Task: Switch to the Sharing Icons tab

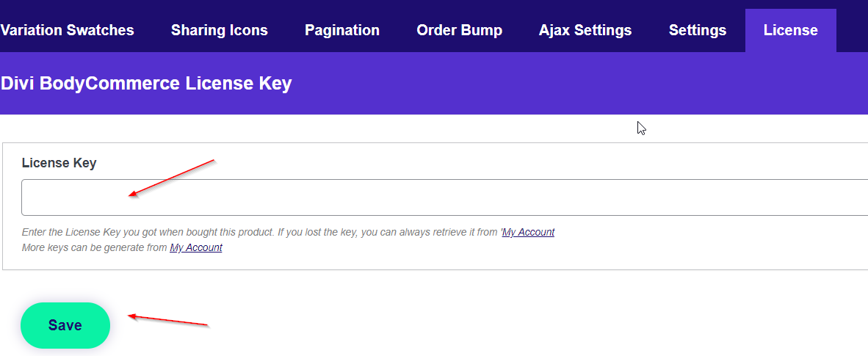Action: tap(219, 30)
